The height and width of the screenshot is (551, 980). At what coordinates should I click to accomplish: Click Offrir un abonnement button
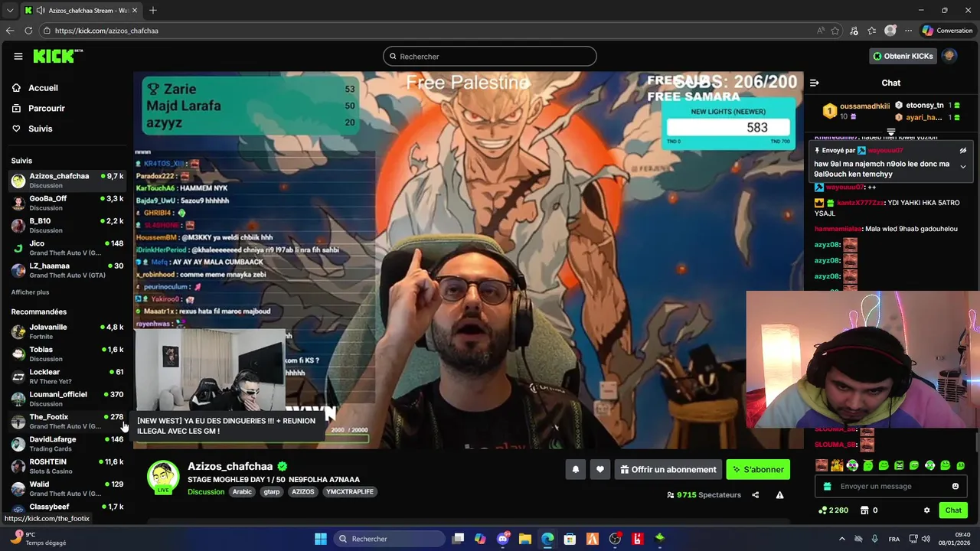tap(668, 470)
